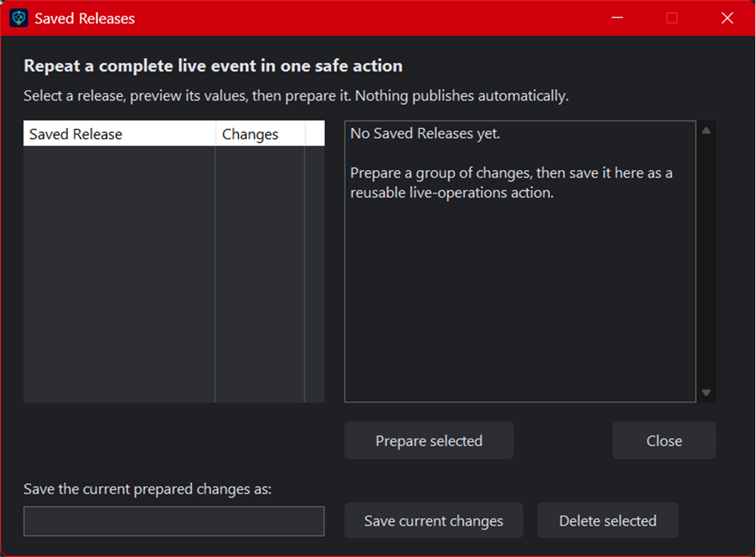Sort by the Saved Release column header
Image resolution: width=756 pixels, height=557 pixels.
[x=119, y=134]
